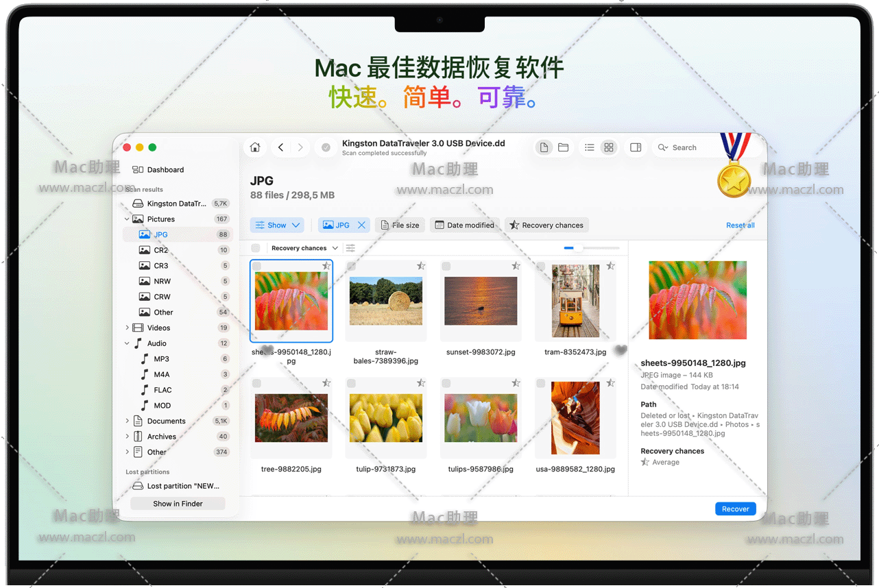Check the sunset-9983072.jpg checkbox
The image size is (879, 588).
446,266
